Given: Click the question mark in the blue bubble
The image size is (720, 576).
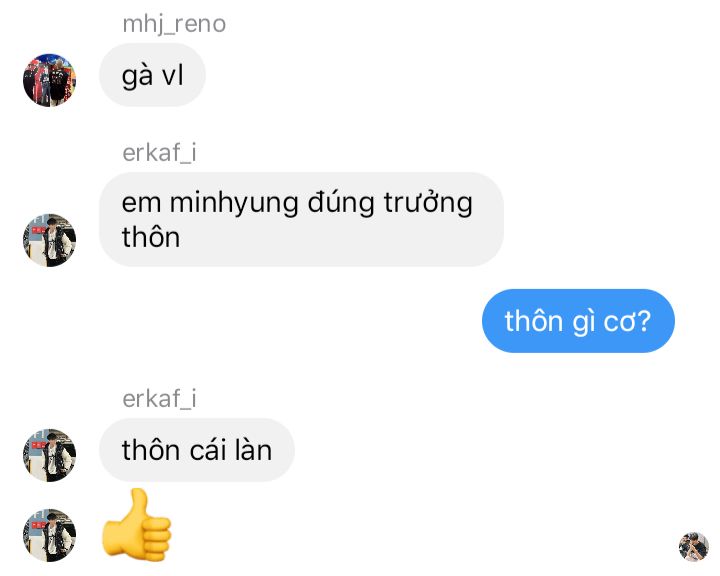Looking at the screenshot, I should point(644,321).
